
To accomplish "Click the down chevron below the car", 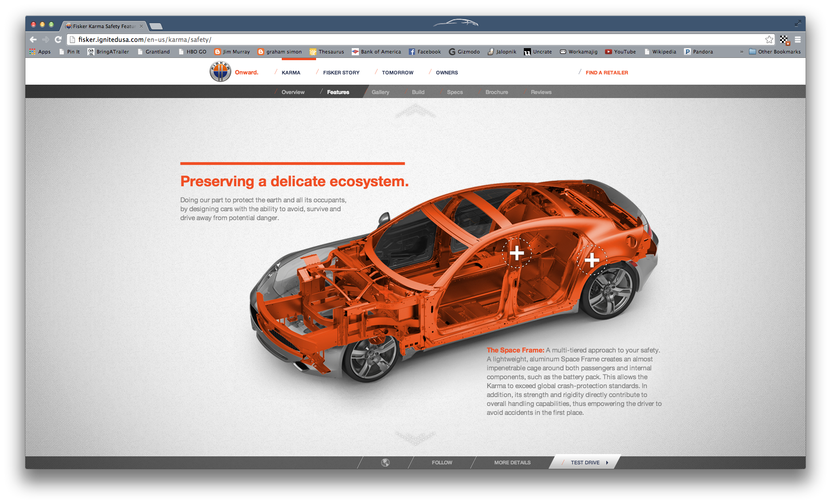I will [415, 438].
